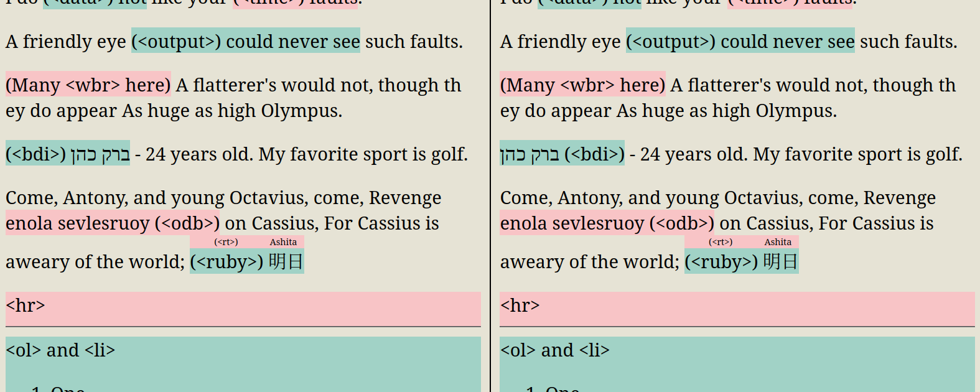Click the <ruby> kanji text in right pane
This screenshot has height=392, width=980.
tap(780, 261)
